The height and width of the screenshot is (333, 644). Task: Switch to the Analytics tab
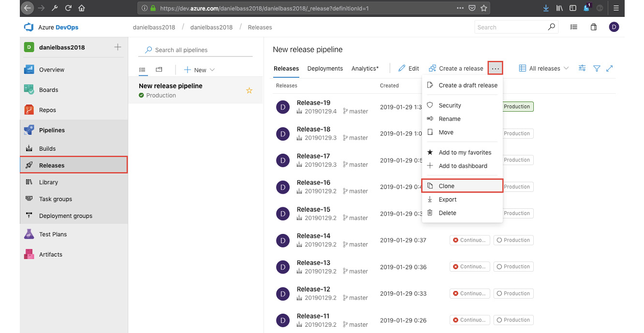click(365, 69)
